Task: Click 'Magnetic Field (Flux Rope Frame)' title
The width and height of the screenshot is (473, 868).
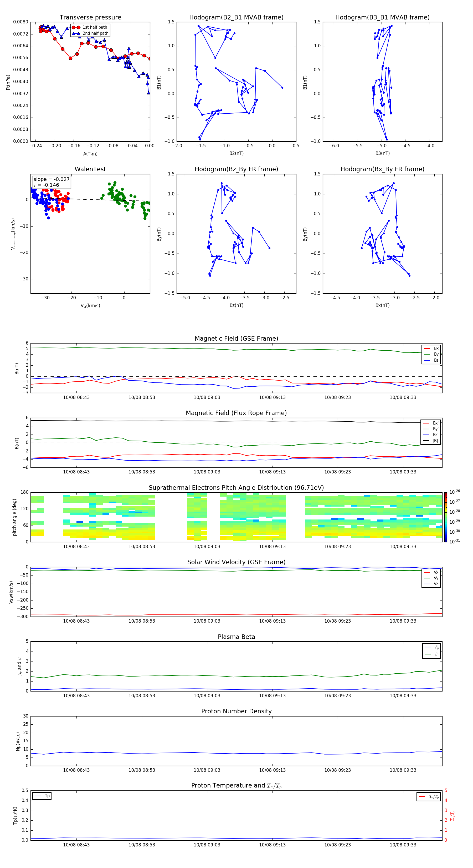Action: [x=236, y=413]
